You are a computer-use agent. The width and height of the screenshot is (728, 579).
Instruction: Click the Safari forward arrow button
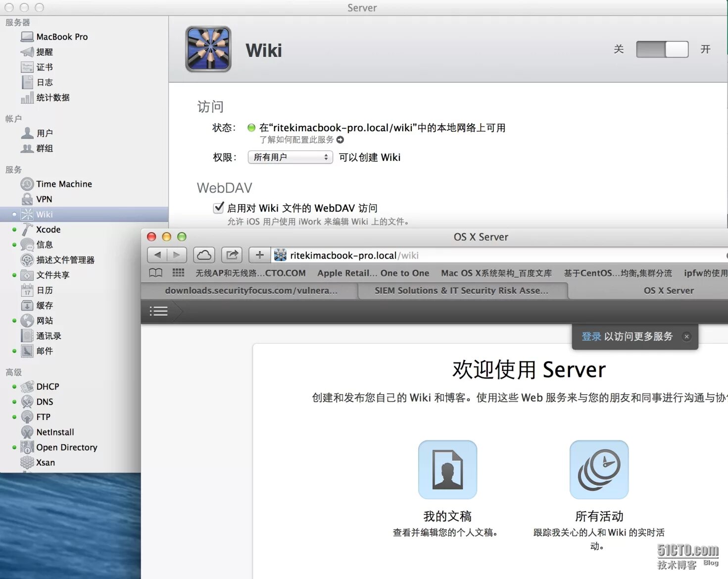[x=177, y=255]
